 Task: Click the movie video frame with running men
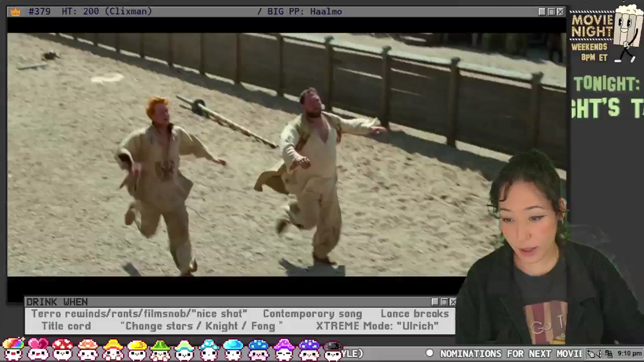click(287, 155)
